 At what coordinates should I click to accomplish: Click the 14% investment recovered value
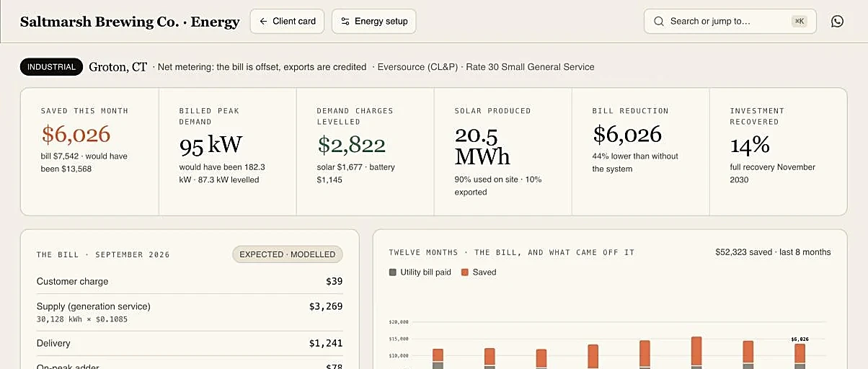750,145
